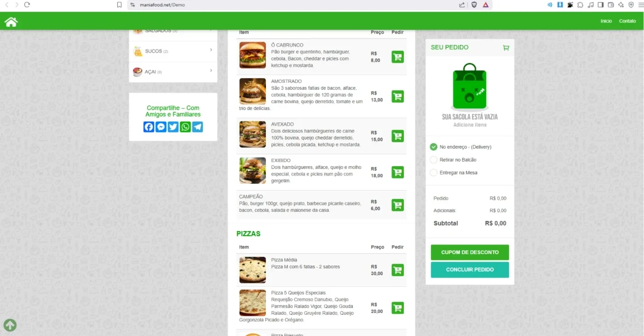Select Retirar no Balcão option
The height and width of the screenshot is (336, 644).
pos(433,160)
